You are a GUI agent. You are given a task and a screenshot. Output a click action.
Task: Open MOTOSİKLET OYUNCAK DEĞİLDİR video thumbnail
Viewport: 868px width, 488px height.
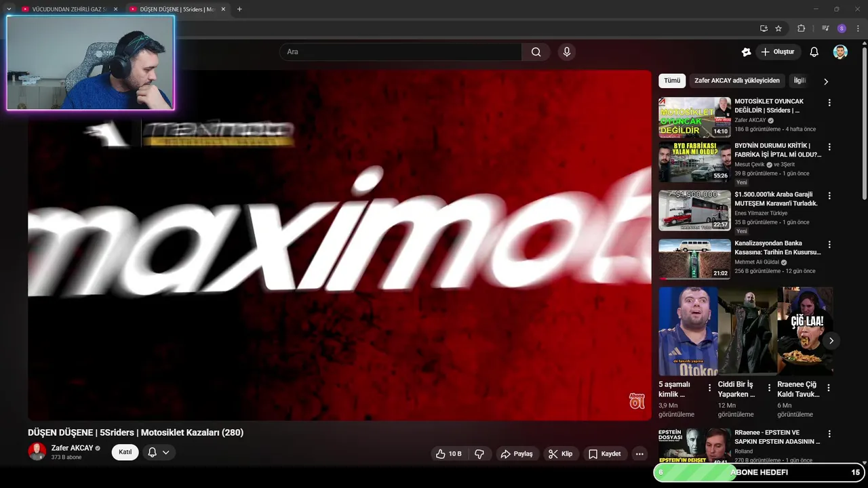click(694, 117)
